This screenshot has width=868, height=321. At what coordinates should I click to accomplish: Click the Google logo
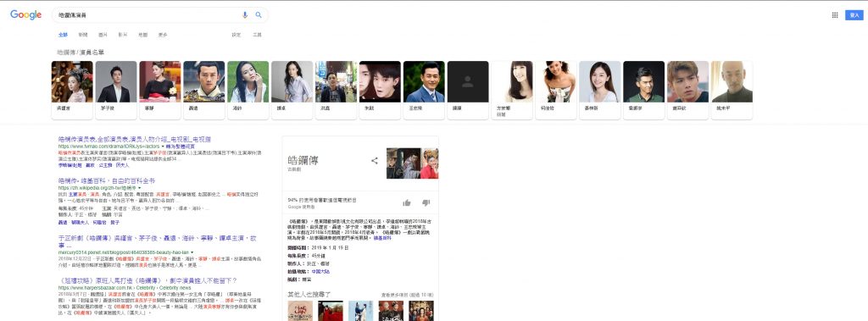(x=25, y=15)
